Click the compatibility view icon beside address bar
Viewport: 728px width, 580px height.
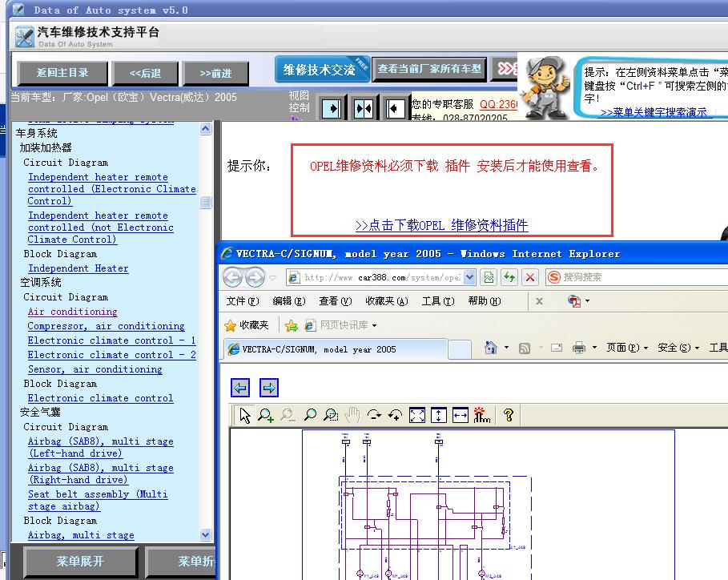(489, 277)
